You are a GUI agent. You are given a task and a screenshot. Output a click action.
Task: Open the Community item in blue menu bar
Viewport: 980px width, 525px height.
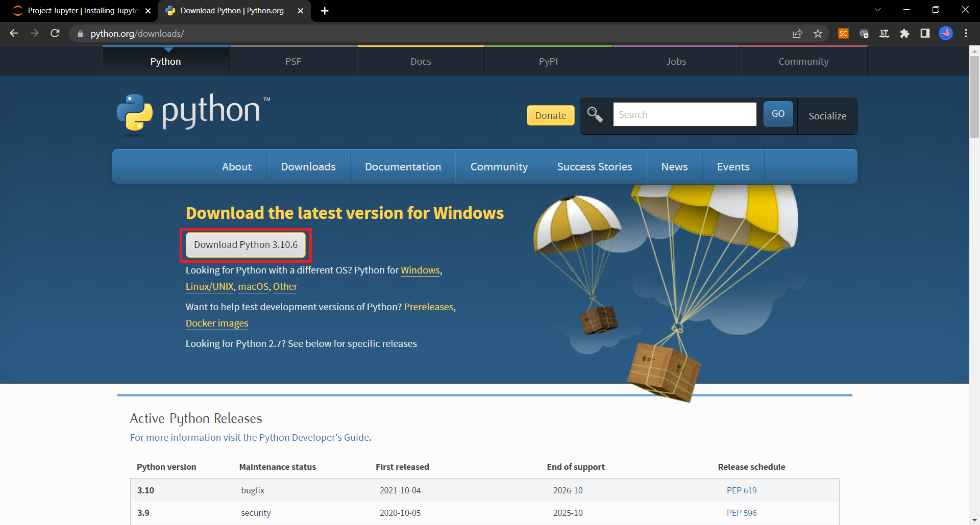click(x=499, y=167)
